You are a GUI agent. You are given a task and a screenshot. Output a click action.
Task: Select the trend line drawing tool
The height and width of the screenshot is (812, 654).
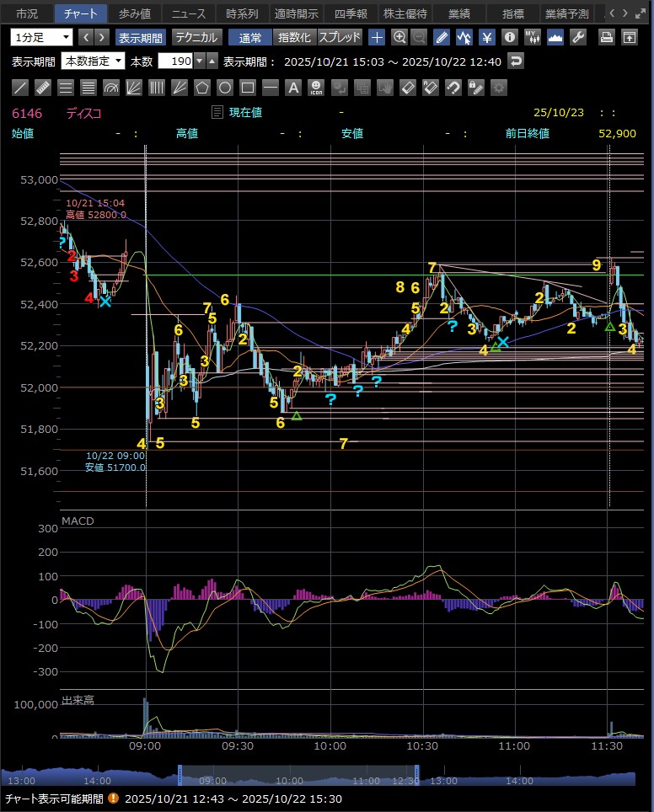(21, 88)
